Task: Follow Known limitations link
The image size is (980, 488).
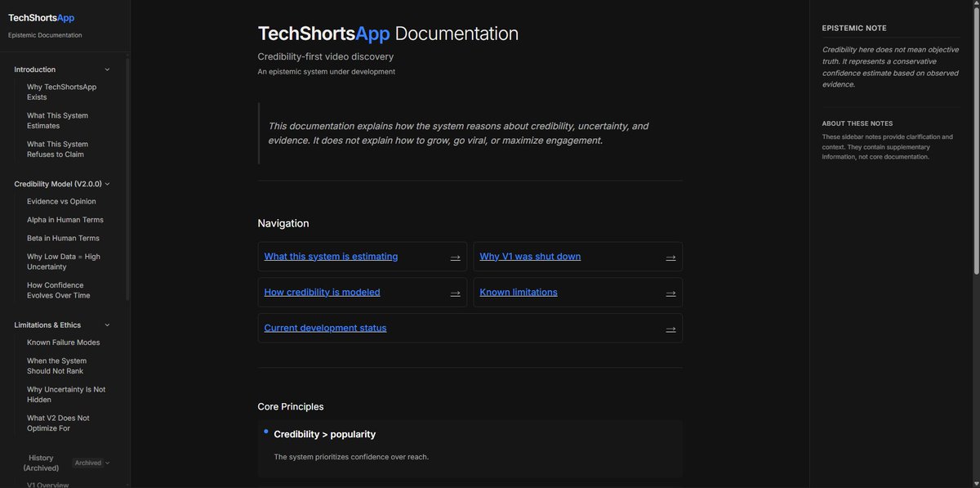Action: click(x=519, y=292)
